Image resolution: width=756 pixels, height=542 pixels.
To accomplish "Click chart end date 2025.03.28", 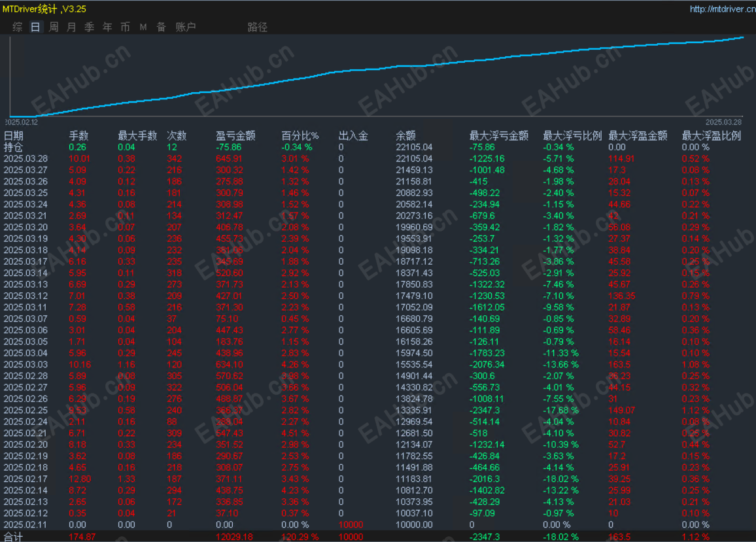I will (723, 122).
